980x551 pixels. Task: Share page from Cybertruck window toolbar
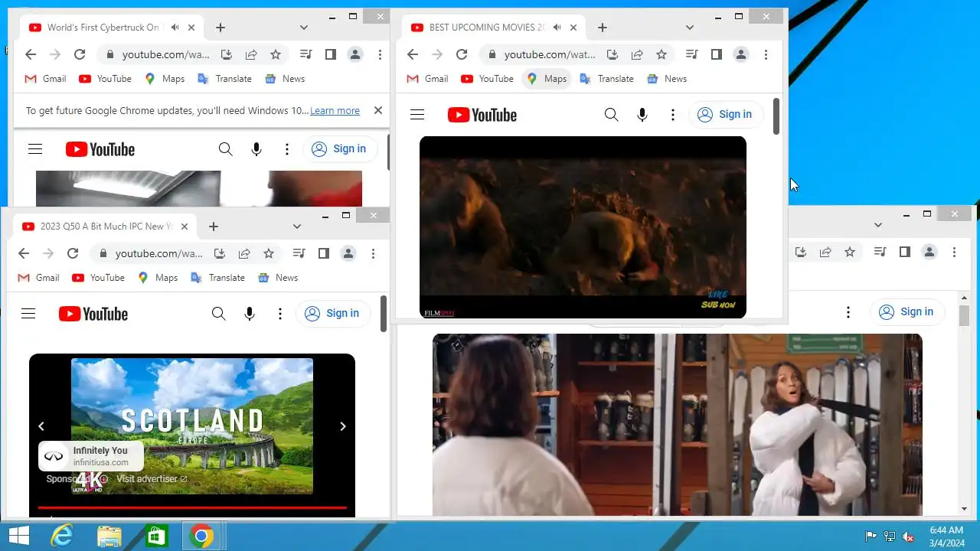(x=251, y=54)
